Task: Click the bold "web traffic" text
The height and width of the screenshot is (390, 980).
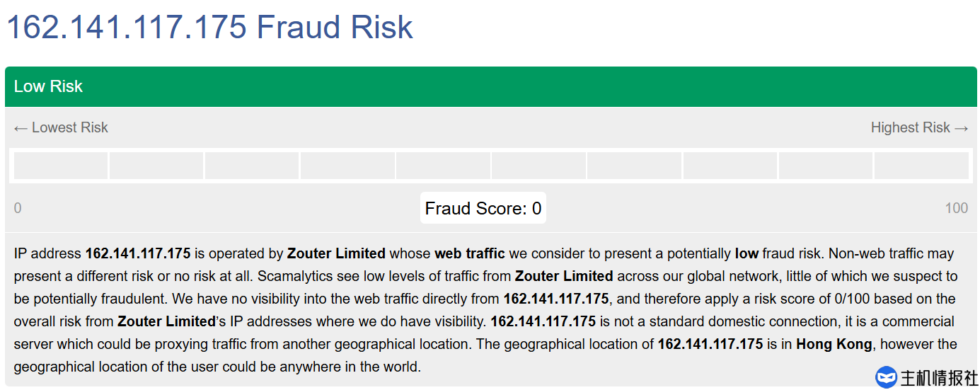Action: tap(469, 253)
